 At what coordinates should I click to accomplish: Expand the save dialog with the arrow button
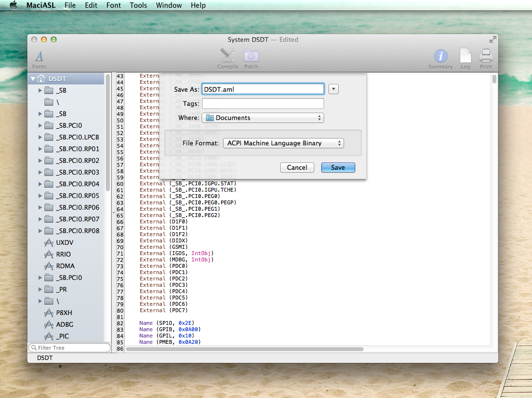coord(333,89)
